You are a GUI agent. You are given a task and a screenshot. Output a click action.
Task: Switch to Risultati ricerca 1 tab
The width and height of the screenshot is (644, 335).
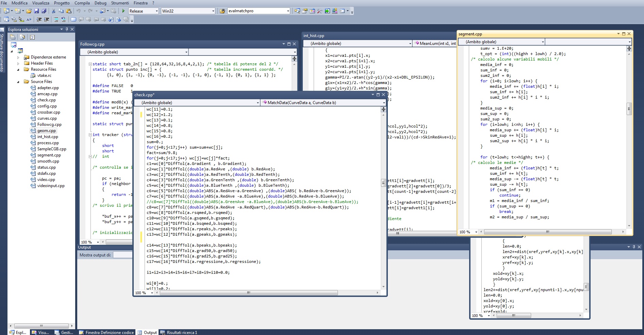179,332
